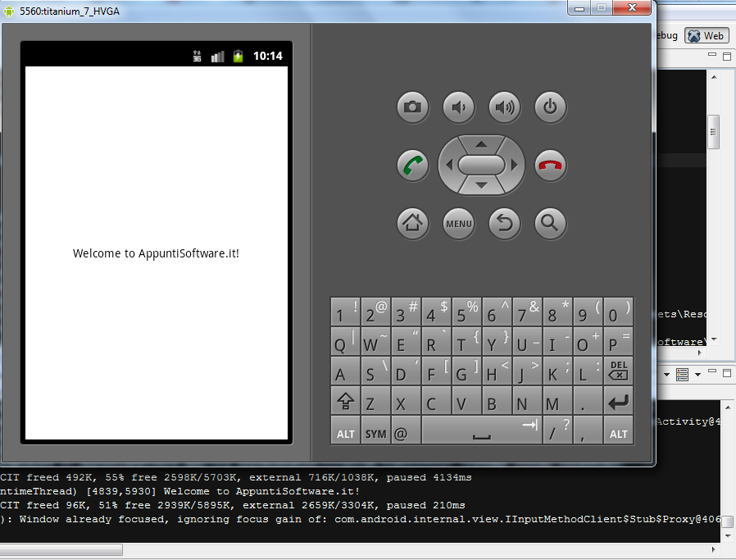Minimize the IDE editor panel
This screenshot has height=560, width=736.
[x=712, y=55]
